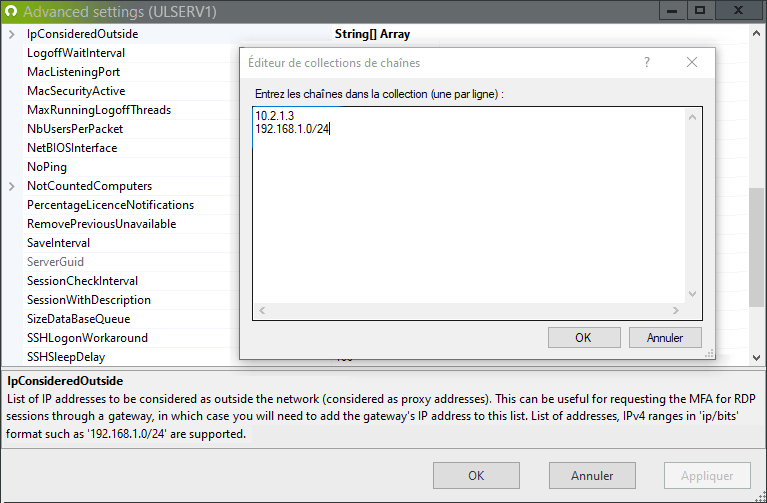Screen dimensions: 767x503
Task: Click the property grid scrollbar thumb
Action: pos(756,247)
